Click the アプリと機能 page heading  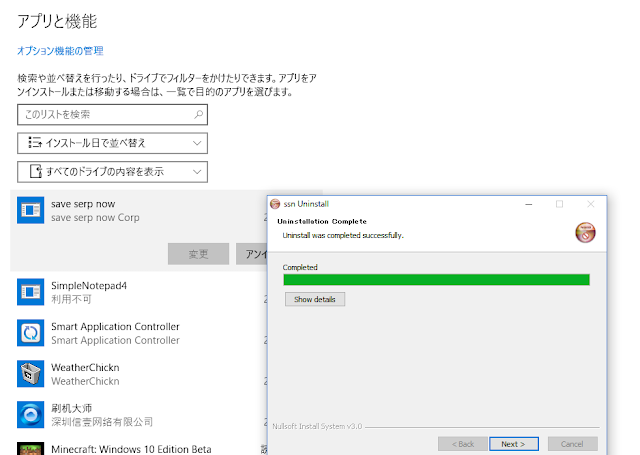[x=57, y=21]
